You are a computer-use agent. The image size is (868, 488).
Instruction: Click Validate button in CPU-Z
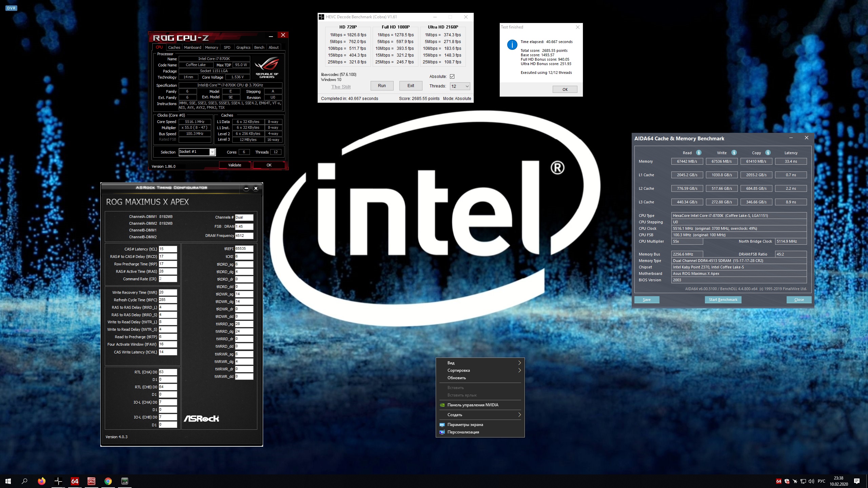click(235, 165)
